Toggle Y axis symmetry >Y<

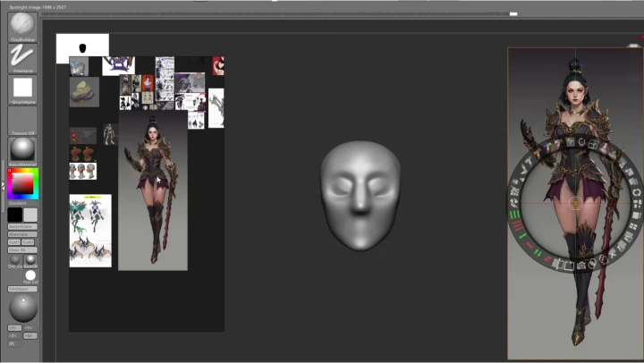click(30, 328)
